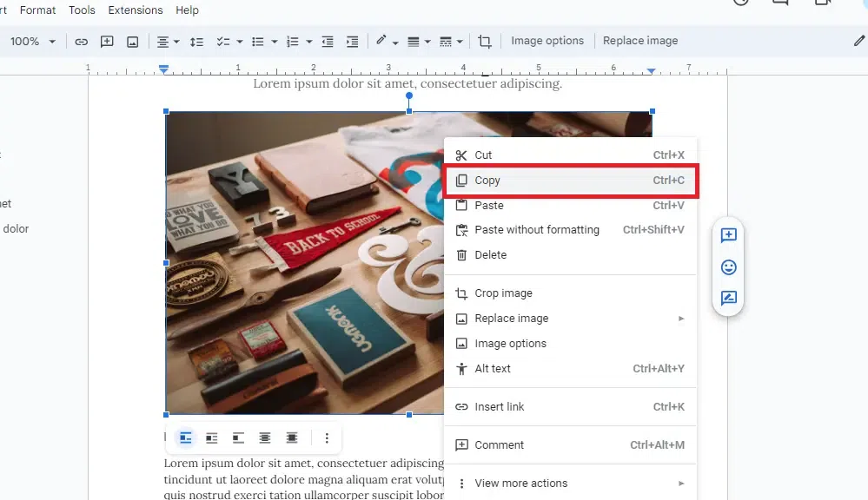Click the left indent marker on ruler
This screenshot has width=868, height=500.
coord(163,69)
